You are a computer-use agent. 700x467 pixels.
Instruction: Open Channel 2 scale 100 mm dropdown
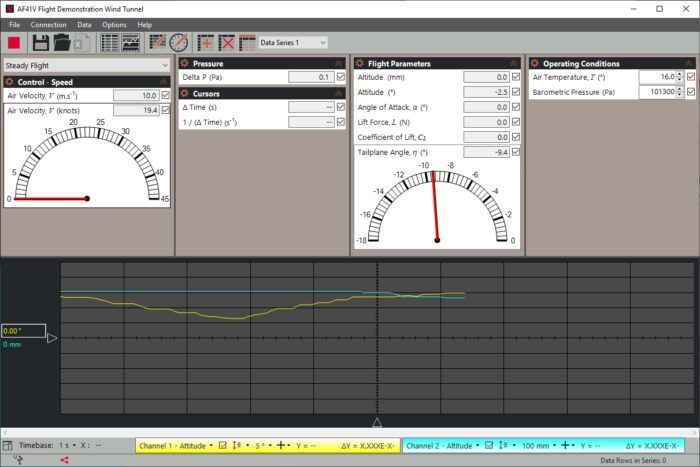point(539,446)
